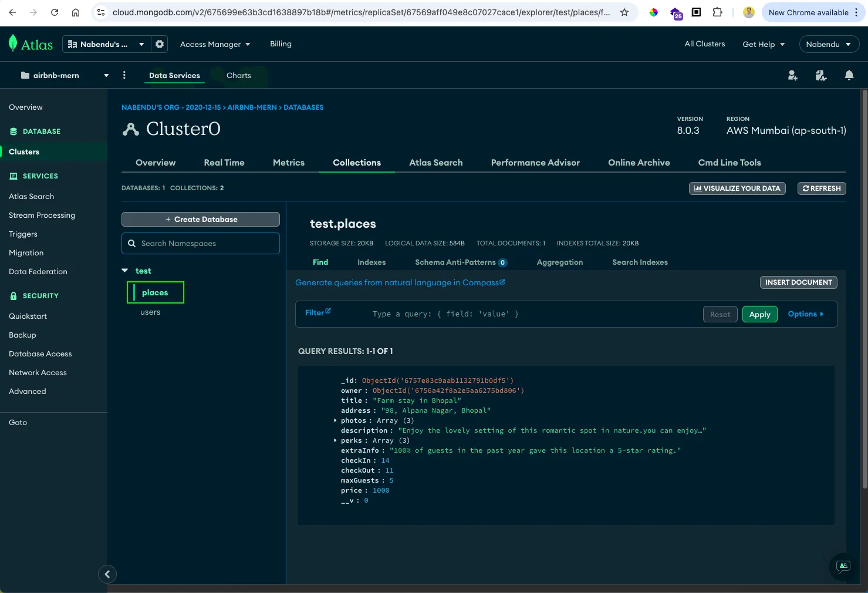
Task: Click Visualize Your Data button
Action: pos(737,188)
